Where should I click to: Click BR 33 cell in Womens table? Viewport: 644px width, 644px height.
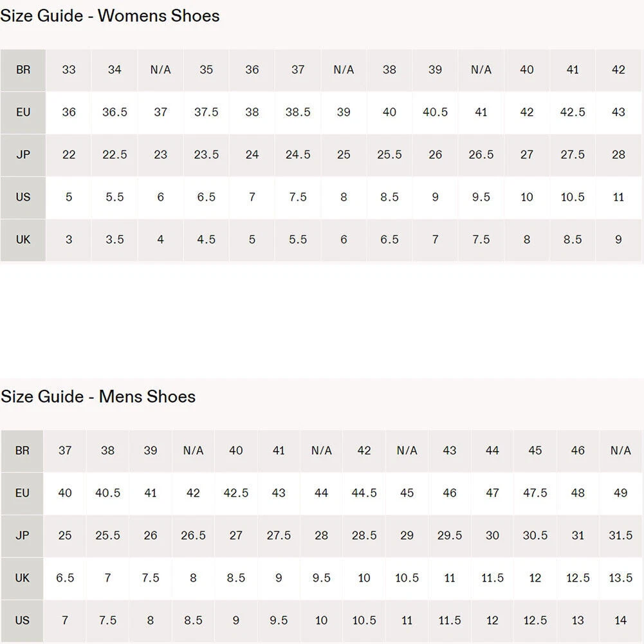click(x=69, y=69)
